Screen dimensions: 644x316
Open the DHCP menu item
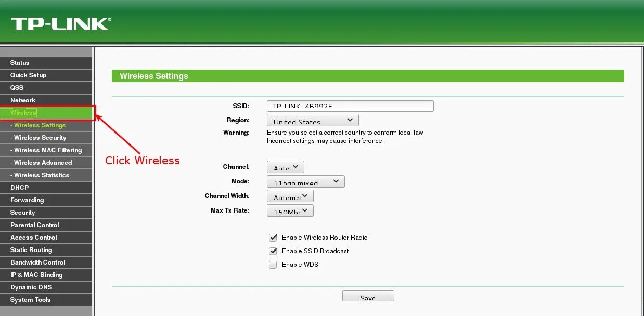tap(46, 188)
